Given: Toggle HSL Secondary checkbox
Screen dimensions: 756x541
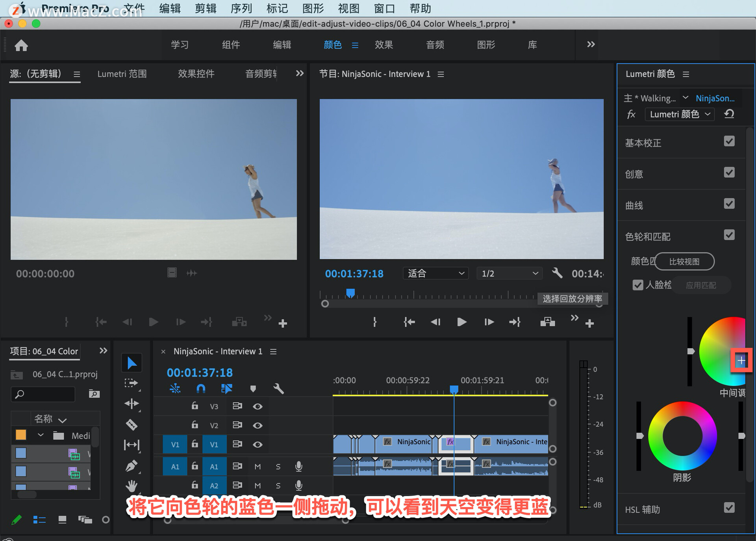Looking at the screenshot, I should (x=729, y=508).
